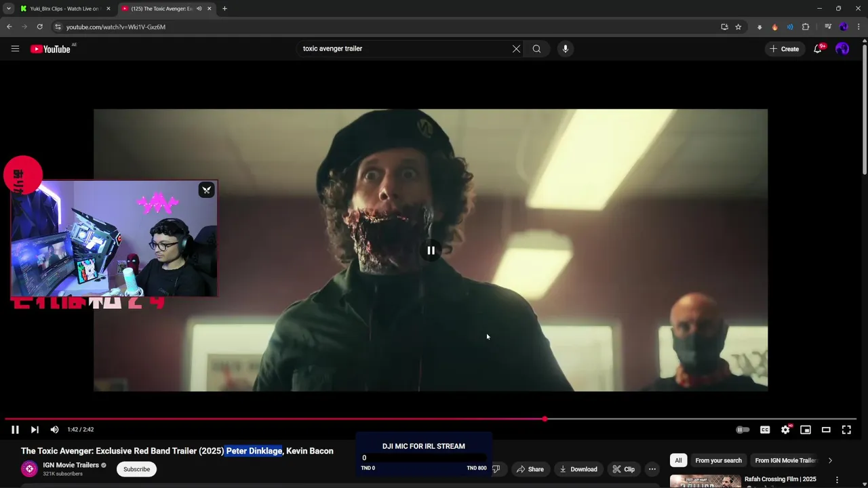Click the progress bar scrubber handle
868x488 pixels.
pyautogui.click(x=545, y=419)
